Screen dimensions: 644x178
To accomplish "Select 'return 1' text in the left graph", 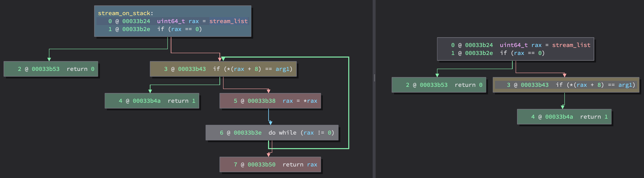I will pyautogui.click(x=181, y=101).
